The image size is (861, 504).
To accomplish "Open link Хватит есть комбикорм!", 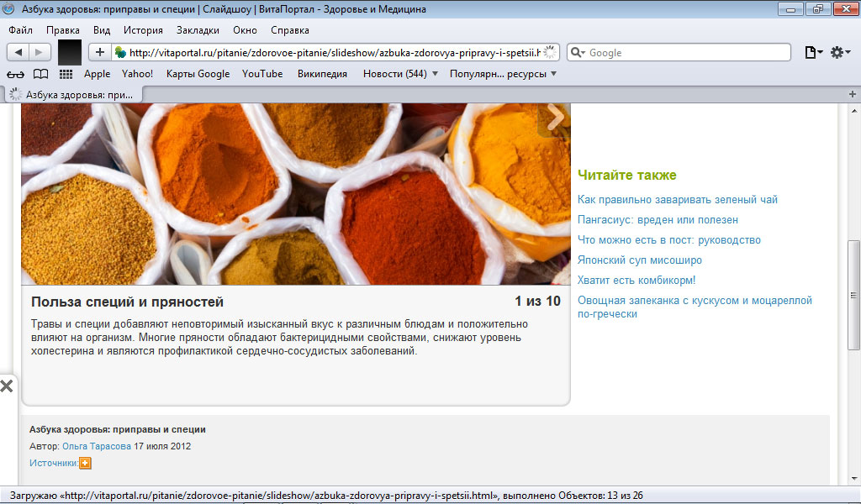I will click(x=637, y=281).
